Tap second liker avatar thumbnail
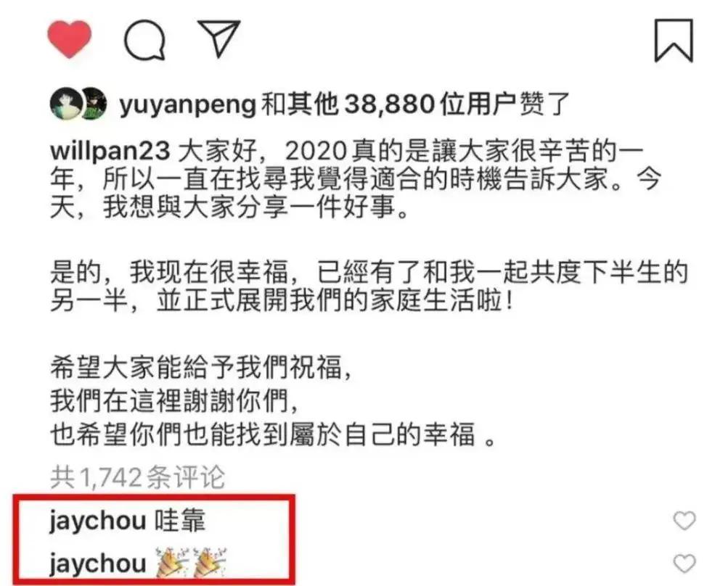The width and height of the screenshot is (728, 586). [94, 104]
